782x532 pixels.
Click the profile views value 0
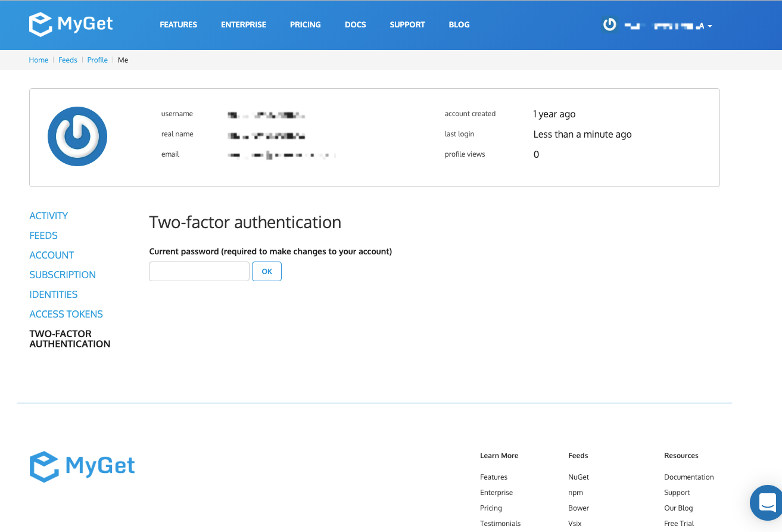coord(536,155)
